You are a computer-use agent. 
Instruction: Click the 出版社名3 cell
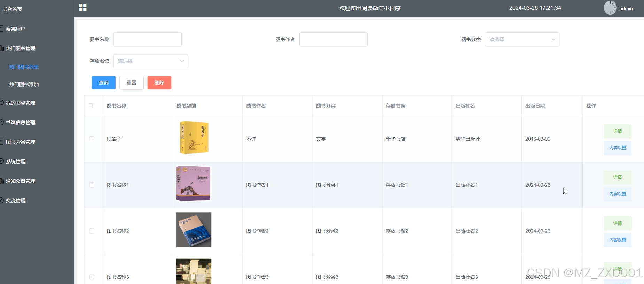click(x=467, y=277)
